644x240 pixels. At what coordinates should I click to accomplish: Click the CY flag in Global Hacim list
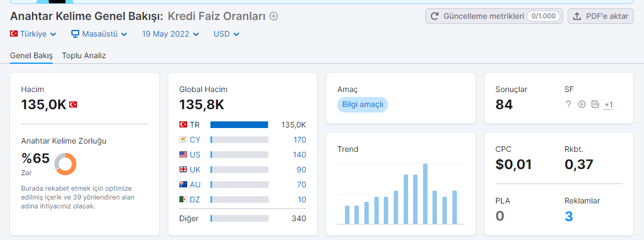(x=183, y=140)
